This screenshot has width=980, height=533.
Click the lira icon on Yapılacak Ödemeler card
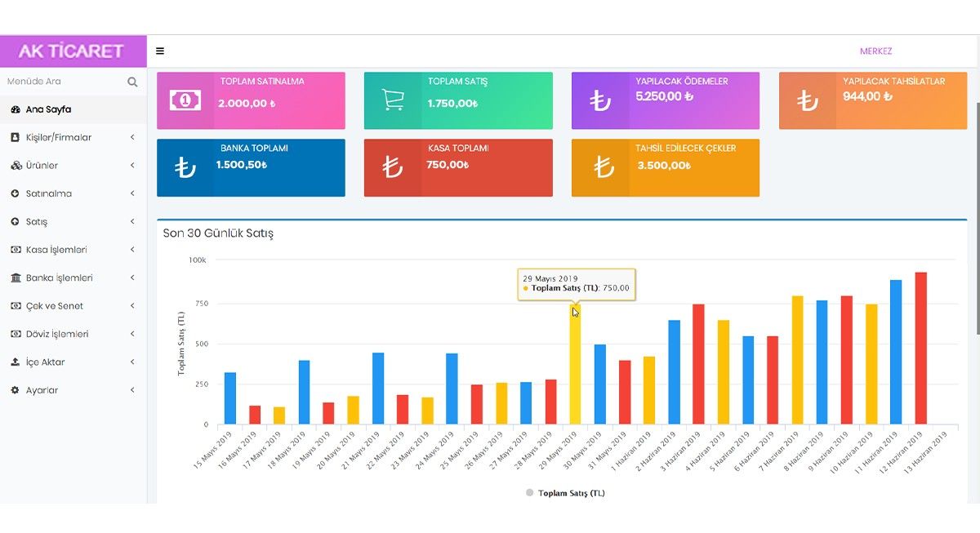click(600, 100)
